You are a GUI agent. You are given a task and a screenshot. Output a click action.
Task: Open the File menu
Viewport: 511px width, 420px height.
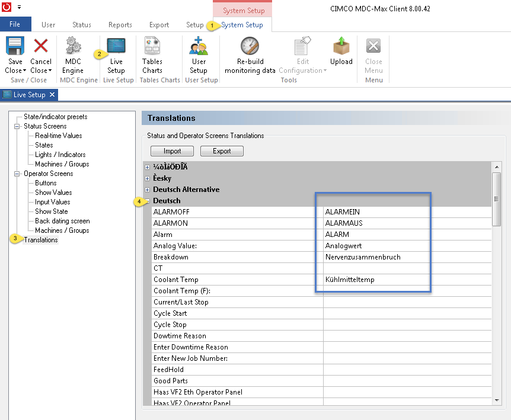(15, 24)
